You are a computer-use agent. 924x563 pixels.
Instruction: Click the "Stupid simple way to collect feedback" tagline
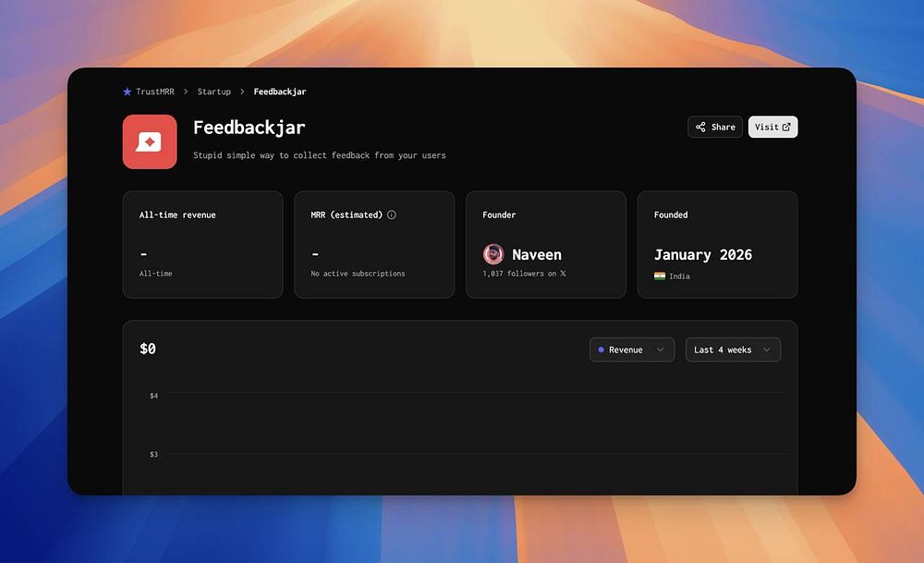(320, 155)
